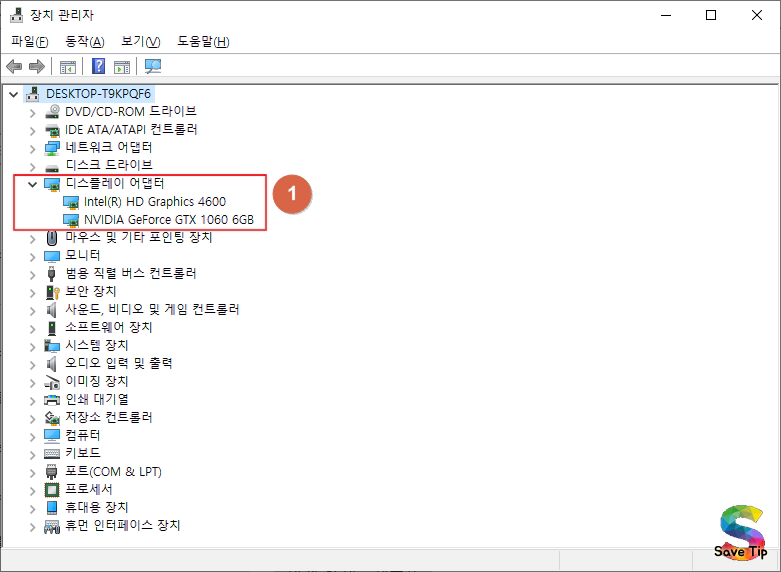
Task: Expand the 컴퓨터 node
Action: (33, 437)
